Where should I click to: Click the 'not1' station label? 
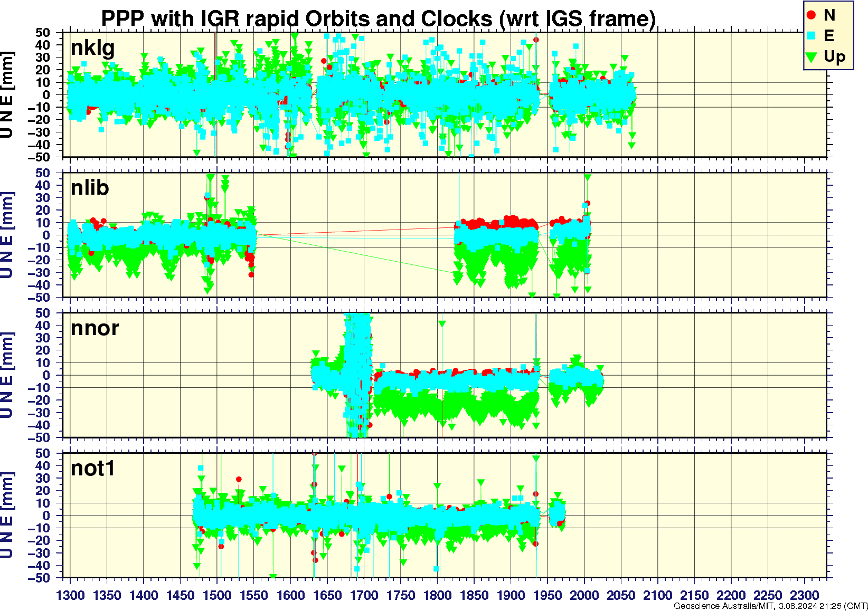(93, 468)
